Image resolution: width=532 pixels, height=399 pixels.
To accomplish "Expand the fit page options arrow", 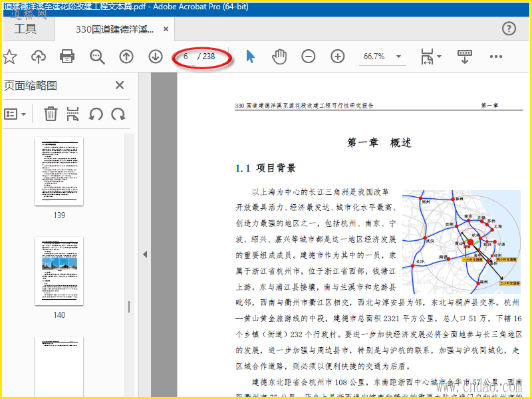I will click(x=440, y=57).
